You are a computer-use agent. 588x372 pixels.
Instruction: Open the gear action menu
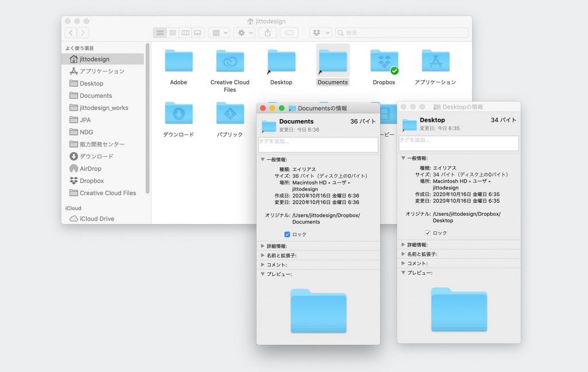[245, 33]
